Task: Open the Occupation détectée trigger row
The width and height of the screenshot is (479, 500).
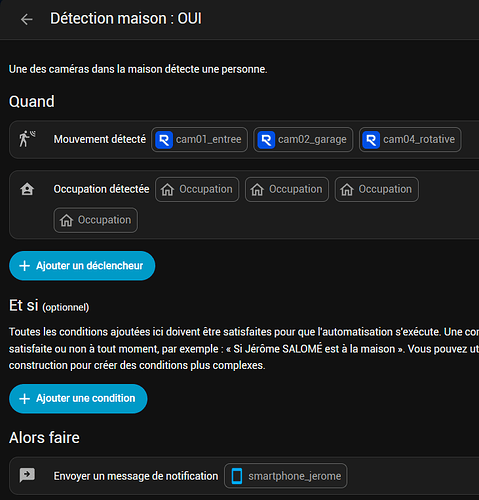Action: (x=244, y=205)
